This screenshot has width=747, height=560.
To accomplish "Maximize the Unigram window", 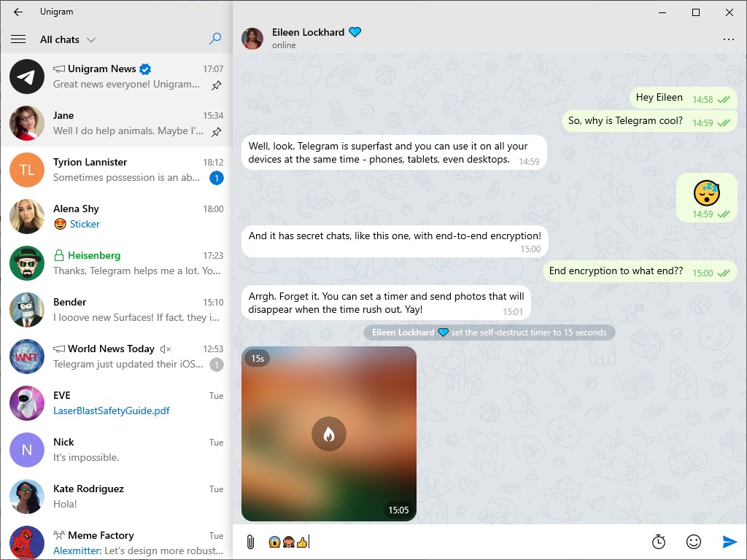I will (695, 12).
